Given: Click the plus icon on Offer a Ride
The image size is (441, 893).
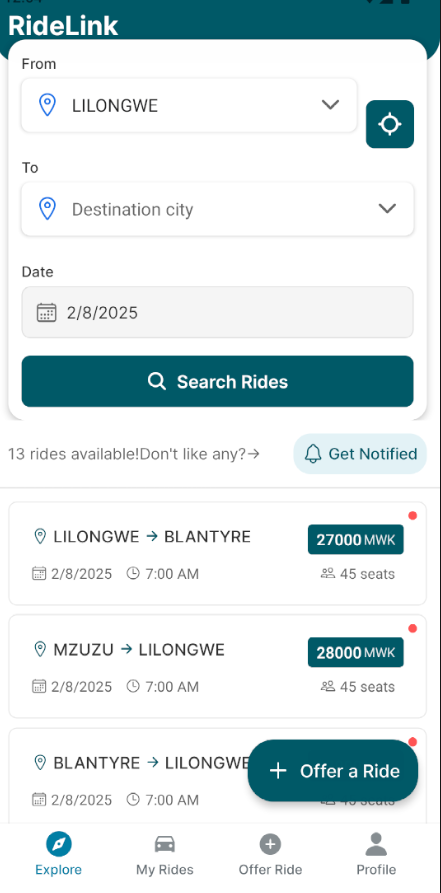Looking at the screenshot, I should (x=278, y=771).
